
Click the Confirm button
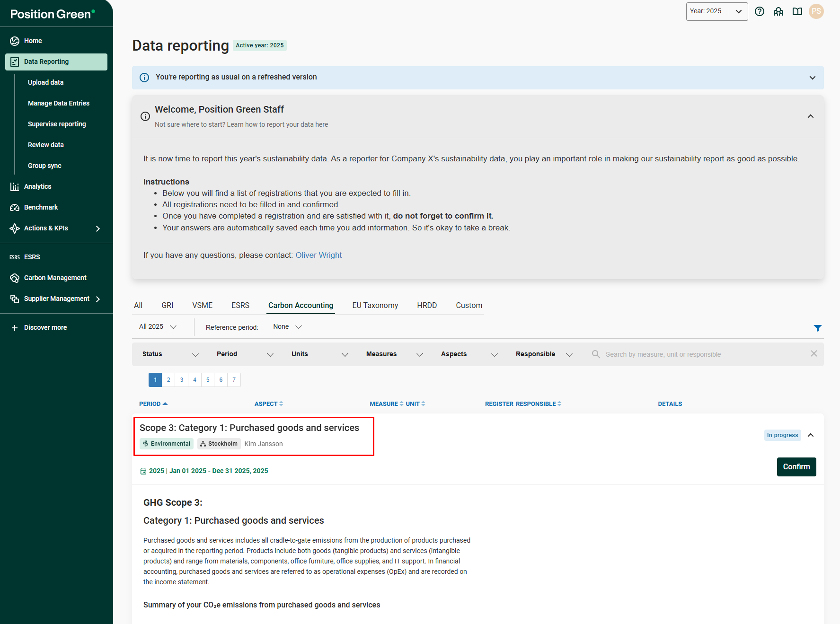tap(796, 467)
